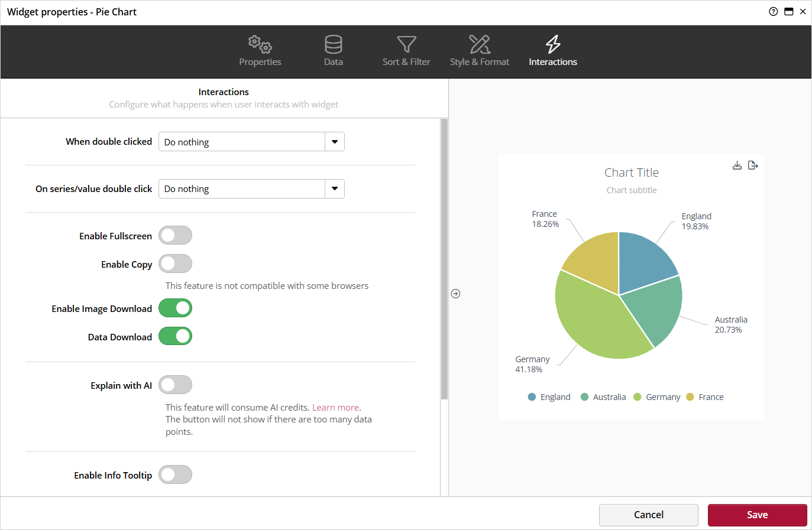Close the widget properties dialog
This screenshot has height=530, width=812.
[803, 11]
